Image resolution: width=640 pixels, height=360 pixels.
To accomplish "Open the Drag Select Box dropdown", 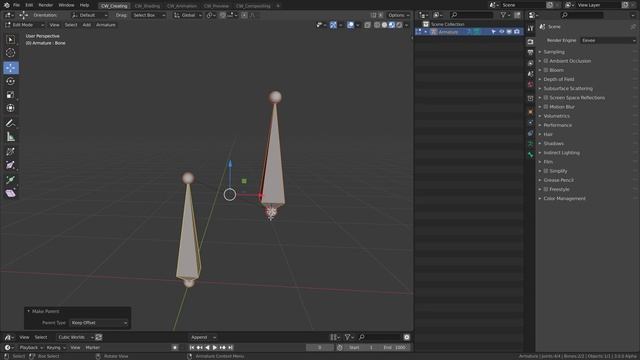I will (x=149, y=15).
